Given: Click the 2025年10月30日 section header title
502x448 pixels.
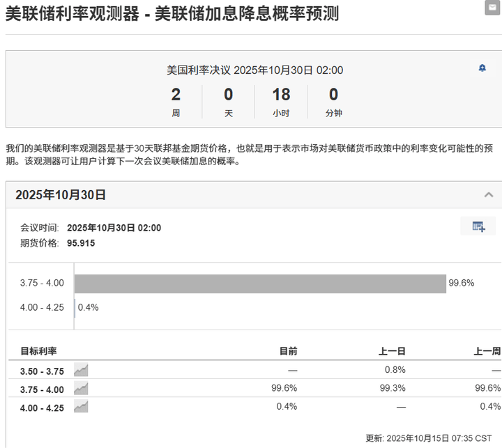Looking at the screenshot, I should click(x=61, y=194).
